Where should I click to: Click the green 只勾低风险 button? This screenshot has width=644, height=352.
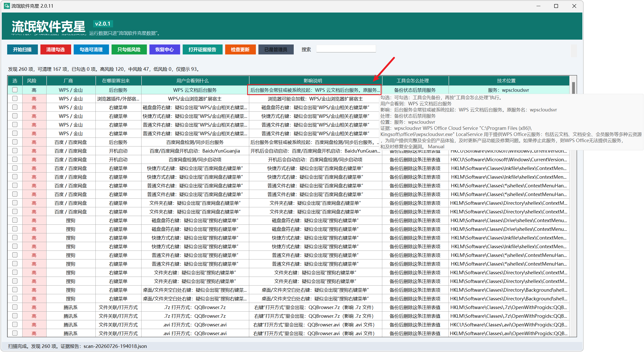tap(129, 50)
